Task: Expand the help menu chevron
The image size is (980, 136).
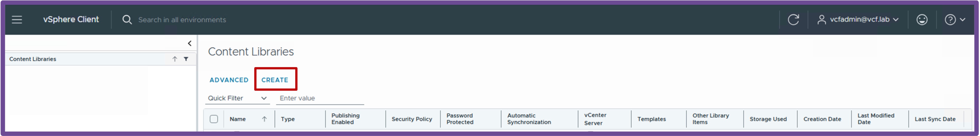Action: click(962, 19)
